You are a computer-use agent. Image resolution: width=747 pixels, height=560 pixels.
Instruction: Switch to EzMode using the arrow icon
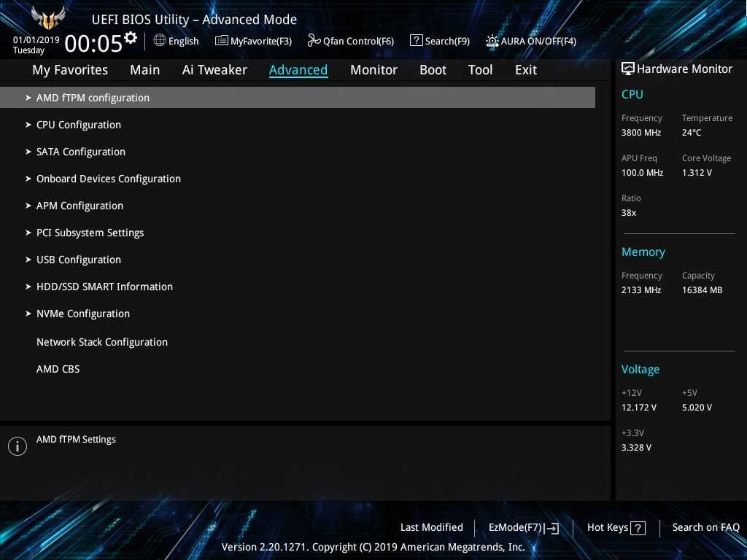pyautogui.click(x=551, y=529)
